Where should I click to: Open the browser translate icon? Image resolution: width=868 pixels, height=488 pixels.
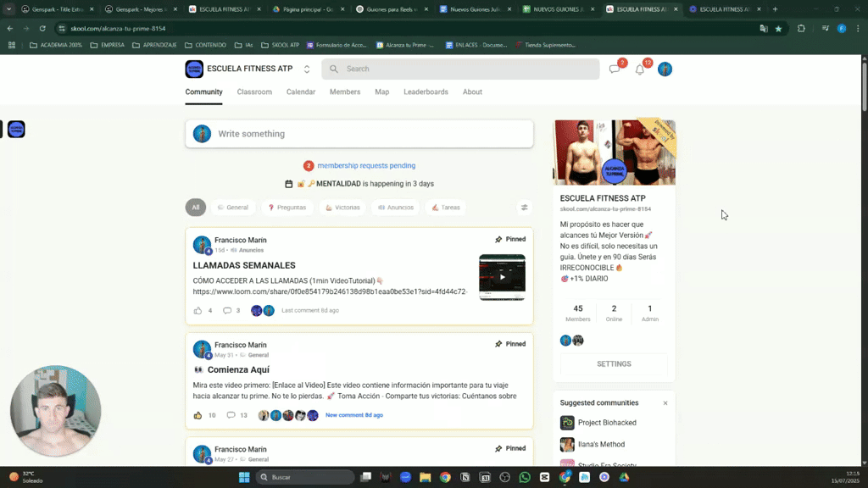(764, 29)
